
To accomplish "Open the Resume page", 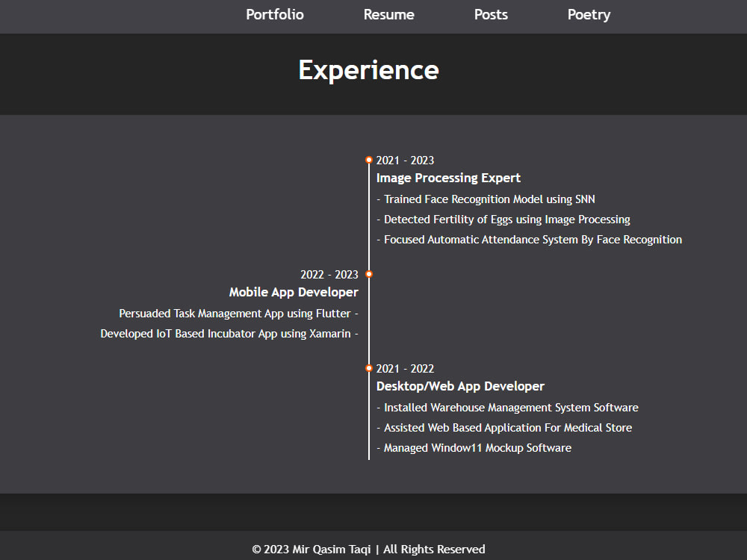I will 388,14.
